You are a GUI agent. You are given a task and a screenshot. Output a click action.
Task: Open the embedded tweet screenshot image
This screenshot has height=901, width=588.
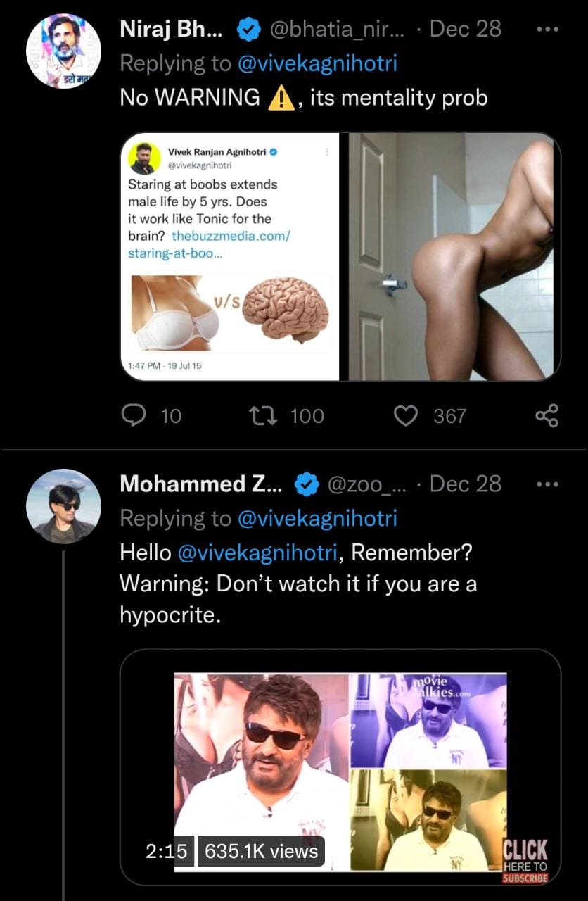pos(230,257)
